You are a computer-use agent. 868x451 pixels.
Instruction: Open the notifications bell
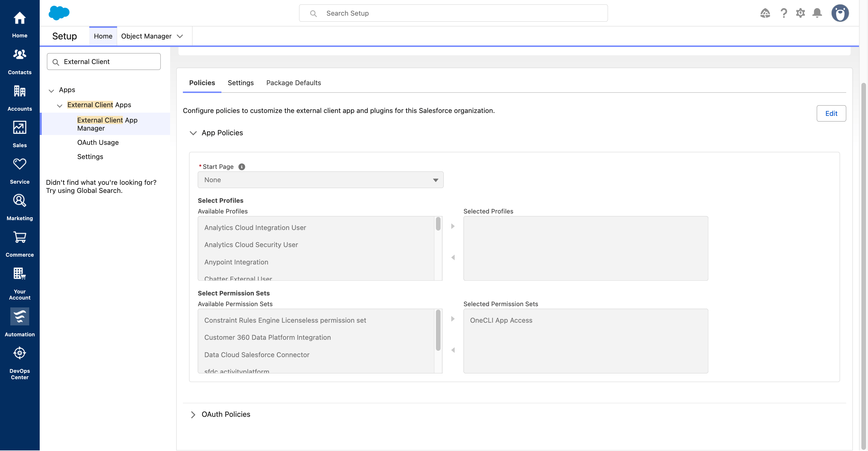coord(817,13)
